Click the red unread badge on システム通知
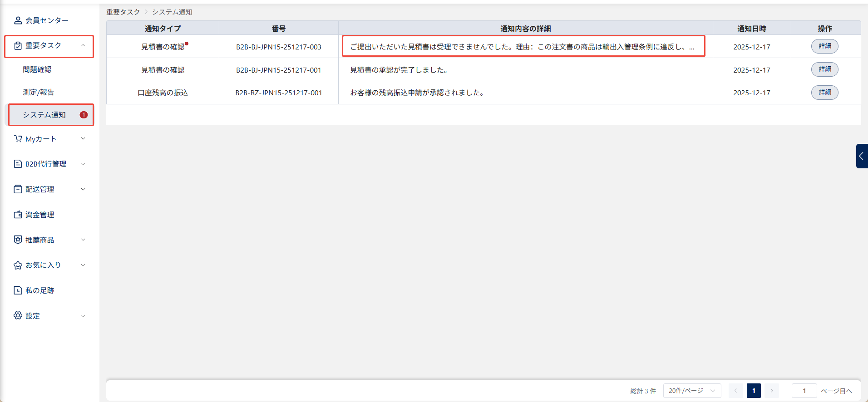868x402 pixels. click(84, 115)
